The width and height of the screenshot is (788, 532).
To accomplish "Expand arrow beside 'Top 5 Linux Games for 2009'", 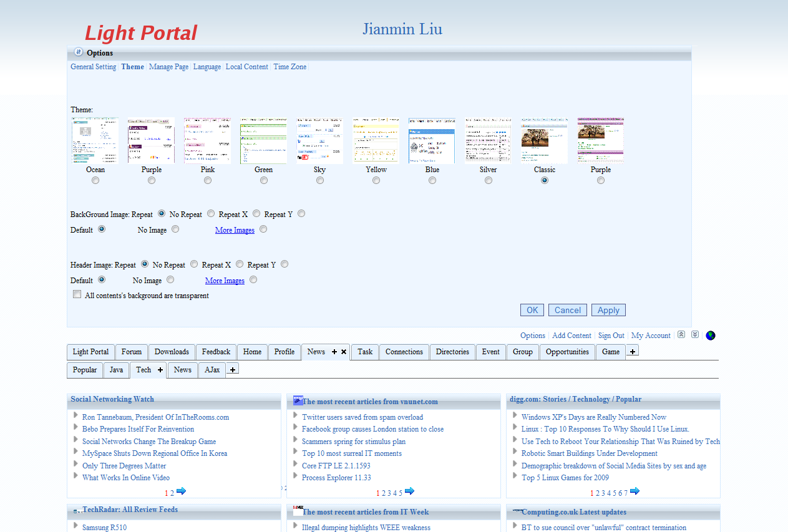I will pyautogui.click(x=515, y=476).
